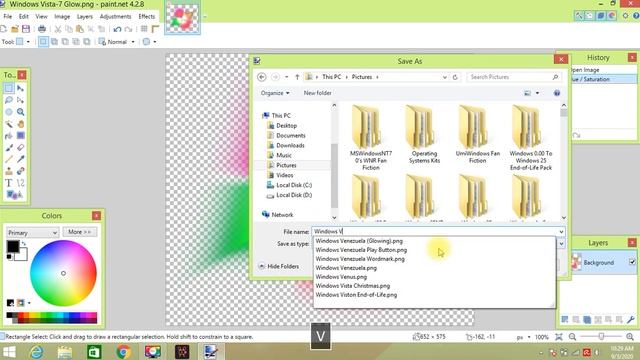The width and height of the screenshot is (640, 360).
Task: Open the Operating Systems Kits folder
Action: pos(424,135)
